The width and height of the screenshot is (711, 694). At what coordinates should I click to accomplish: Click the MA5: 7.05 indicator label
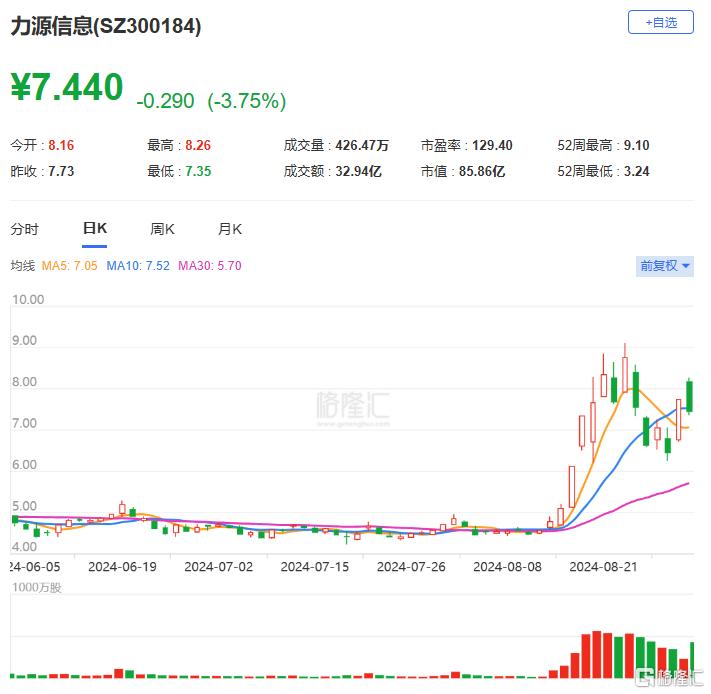[70, 267]
